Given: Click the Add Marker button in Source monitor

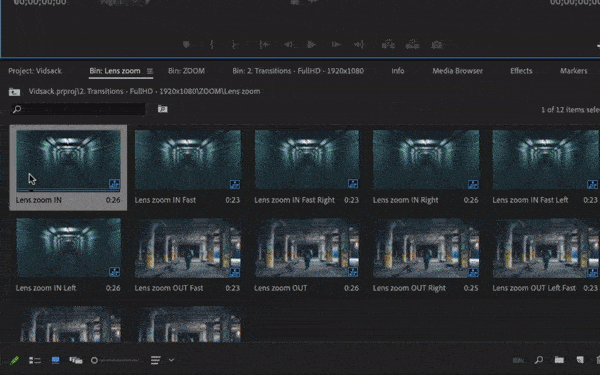Looking at the screenshot, I should click(186, 45).
